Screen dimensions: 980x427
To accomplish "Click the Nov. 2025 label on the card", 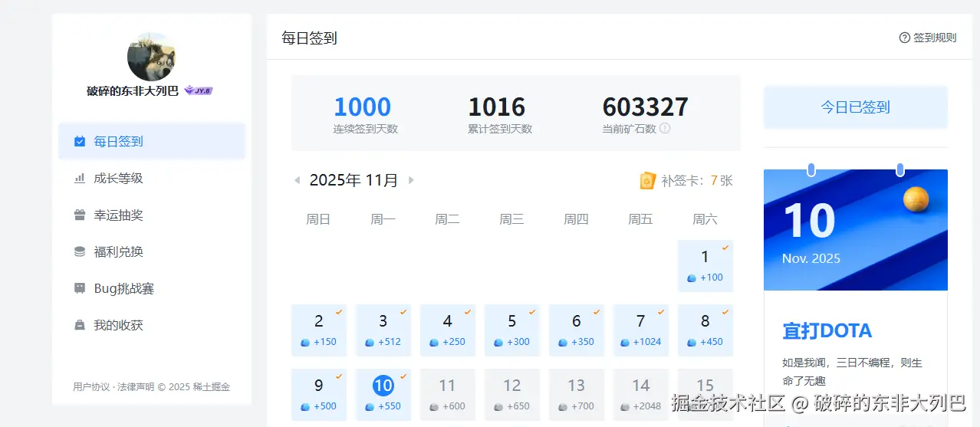I will 811,258.
